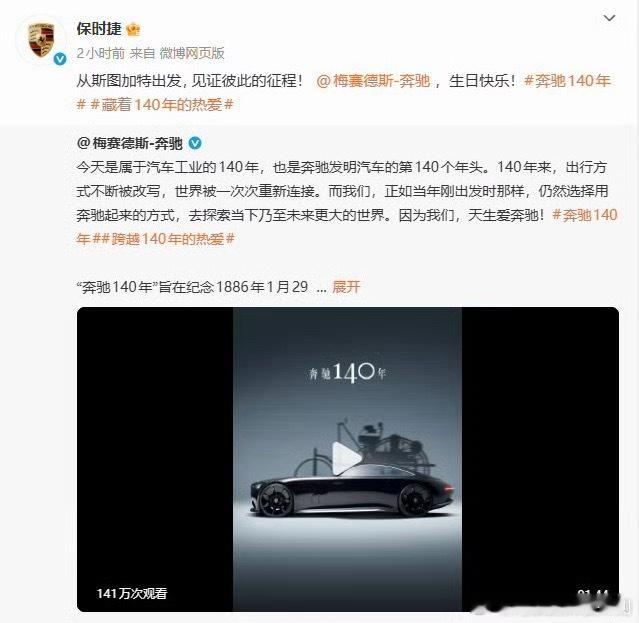This screenshot has width=639, height=623.
Task: Open the reposted @梅赛德斯-奔驰 author name
Action: point(130,143)
